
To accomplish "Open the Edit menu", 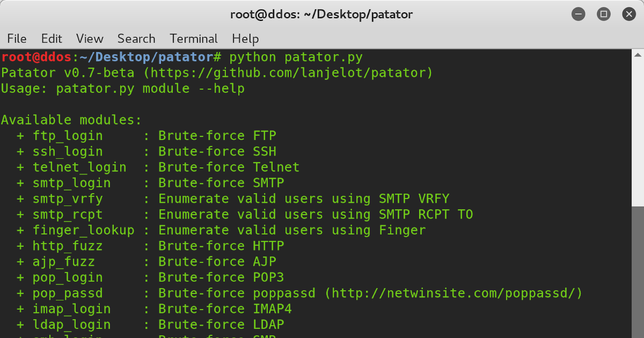I will 51,39.
